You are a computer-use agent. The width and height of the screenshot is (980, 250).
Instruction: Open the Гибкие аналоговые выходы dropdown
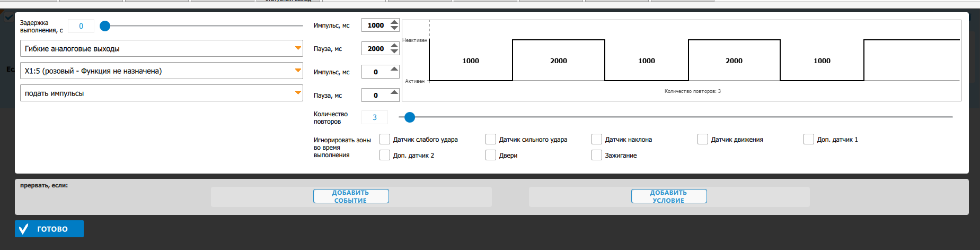298,48
